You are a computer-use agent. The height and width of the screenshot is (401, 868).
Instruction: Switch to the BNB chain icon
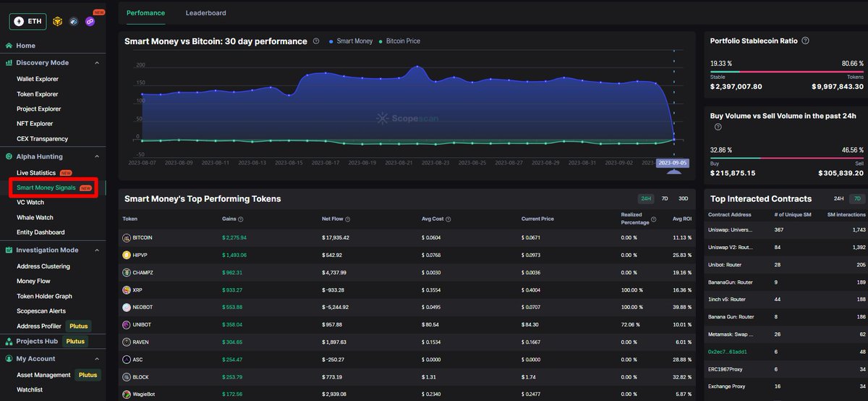tap(59, 22)
